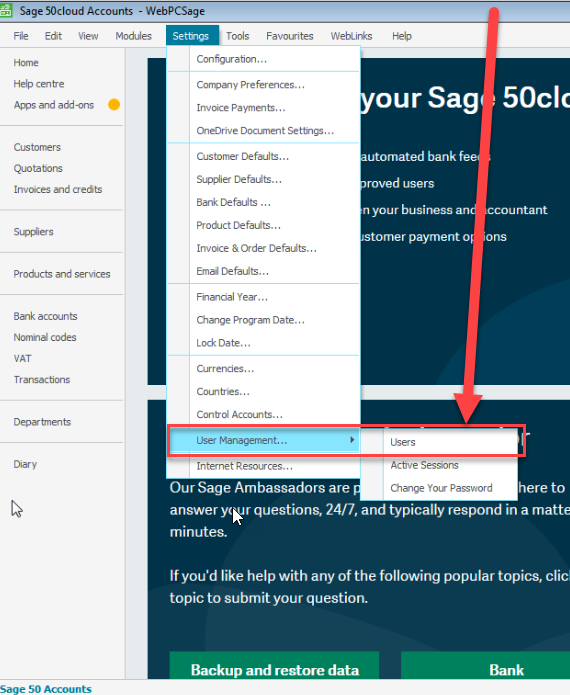The width and height of the screenshot is (570, 695).
Task: Expand the User Management submenu arrow
Action: coord(352,440)
